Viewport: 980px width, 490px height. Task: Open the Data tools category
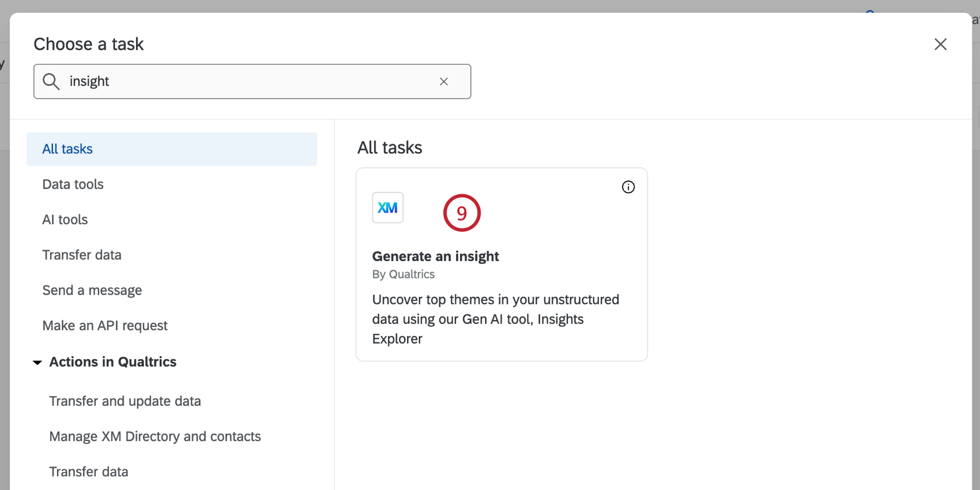[73, 184]
